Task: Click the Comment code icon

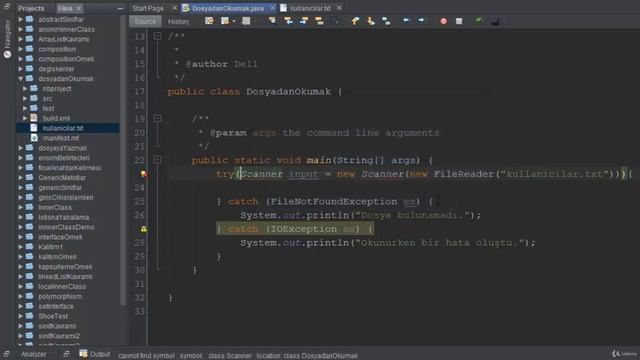Action: pyautogui.click(x=478, y=20)
